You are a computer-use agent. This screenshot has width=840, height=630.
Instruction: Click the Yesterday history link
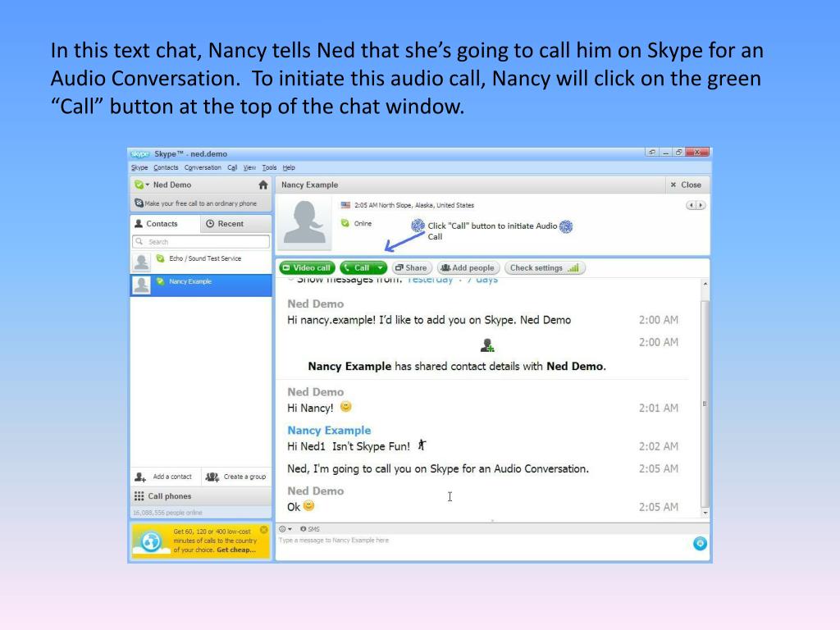click(430, 280)
